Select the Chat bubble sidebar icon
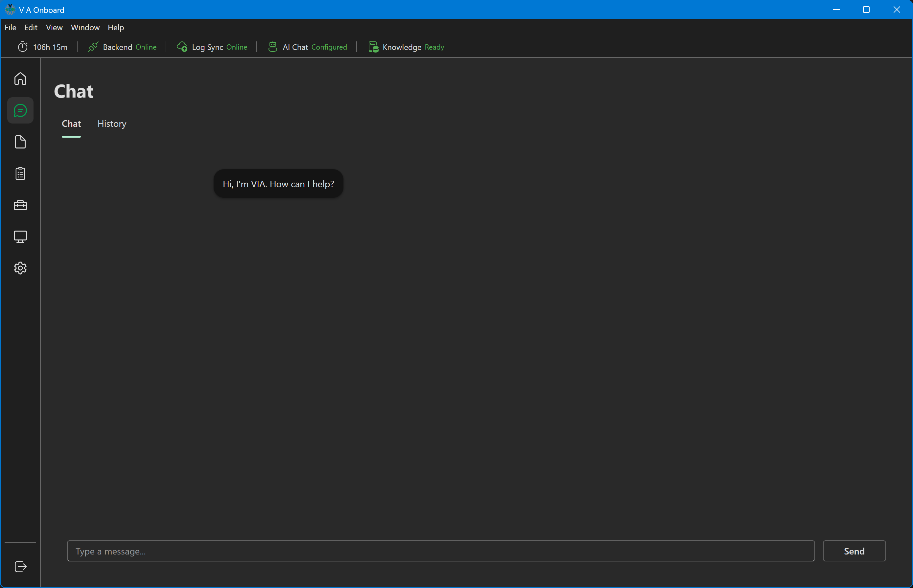This screenshot has width=913, height=588. coord(20,110)
